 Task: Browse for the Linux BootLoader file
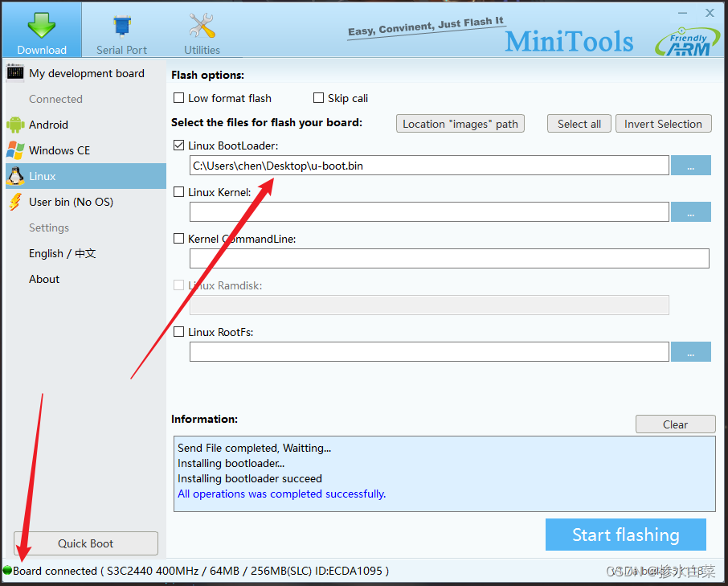pos(691,166)
